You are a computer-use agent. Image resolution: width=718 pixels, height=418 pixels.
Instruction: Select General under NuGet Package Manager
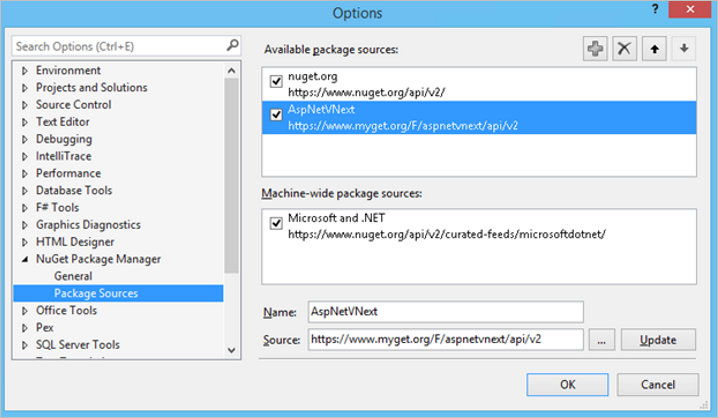coord(73,276)
